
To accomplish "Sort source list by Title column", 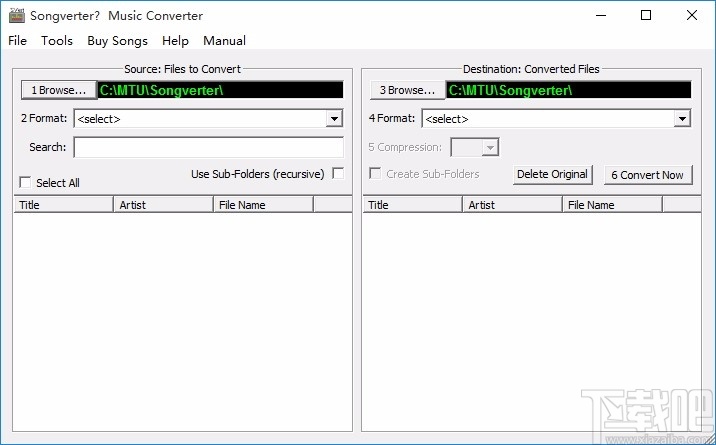I will tap(63, 204).
